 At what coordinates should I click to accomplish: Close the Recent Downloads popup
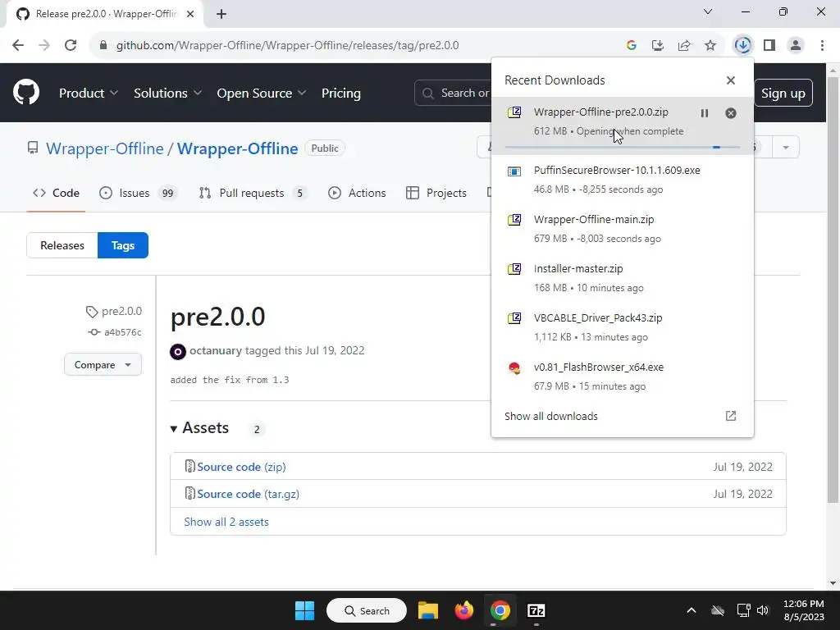731,80
